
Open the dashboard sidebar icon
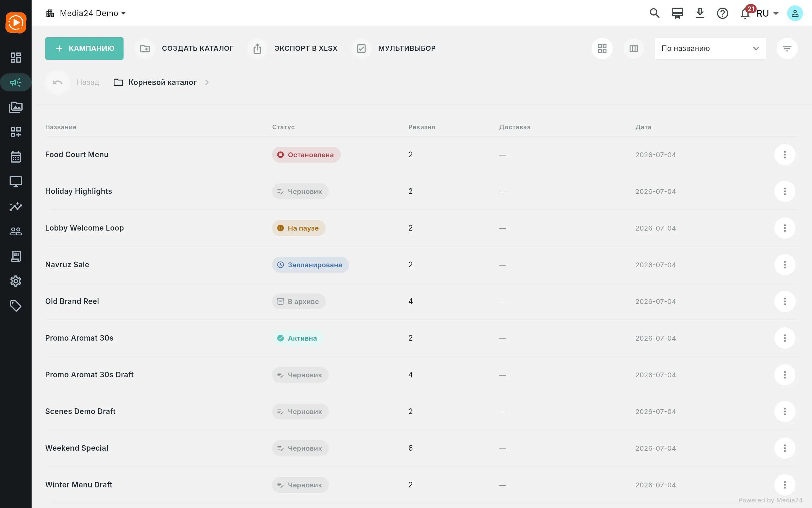pyautogui.click(x=16, y=58)
